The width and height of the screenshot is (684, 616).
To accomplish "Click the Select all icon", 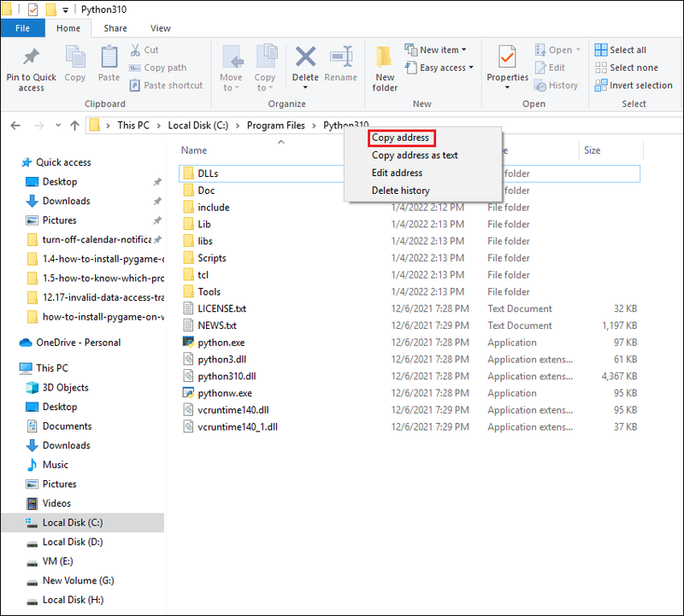I will point(601,50).
